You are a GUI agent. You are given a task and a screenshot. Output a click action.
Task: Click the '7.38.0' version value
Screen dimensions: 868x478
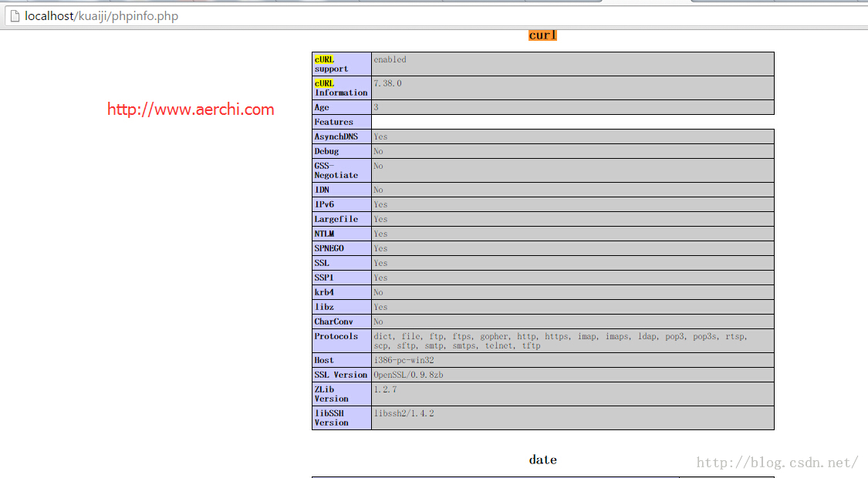(387, 83)
